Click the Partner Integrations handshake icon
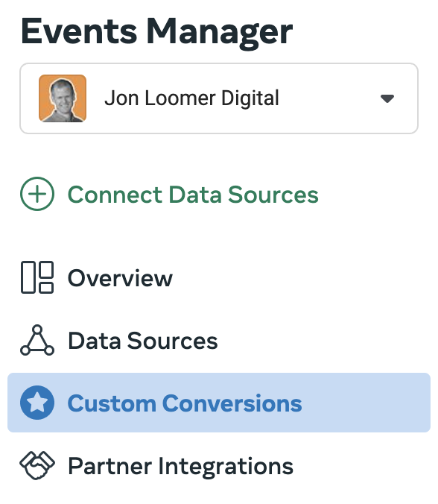 pos(37,465)
